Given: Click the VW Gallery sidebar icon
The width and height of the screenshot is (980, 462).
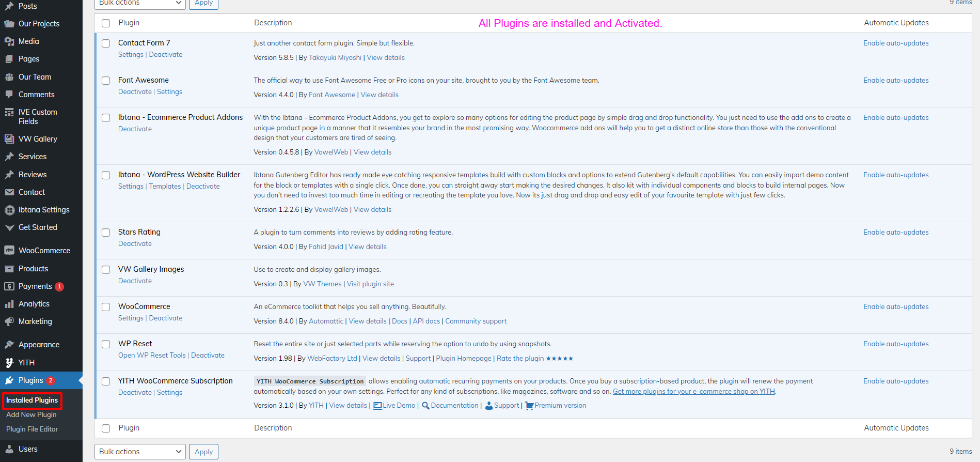Looking at the screenshot, I should coord(9,139).
